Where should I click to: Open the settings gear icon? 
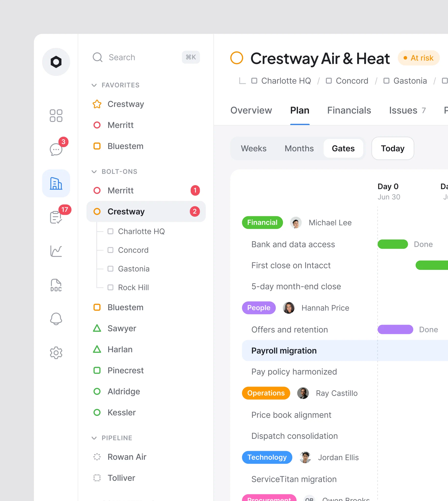(x=56, y=353)
